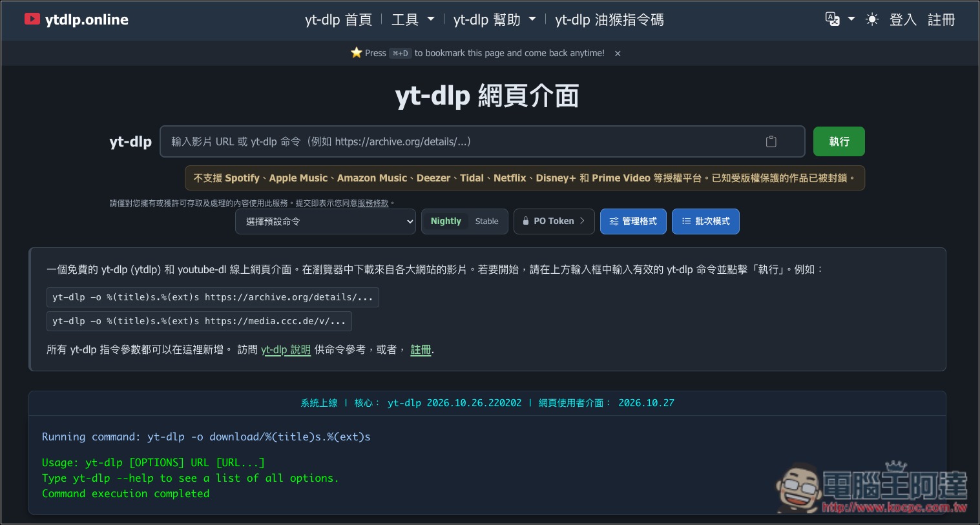Click the copyright warning notice banner

coord(525,178)
